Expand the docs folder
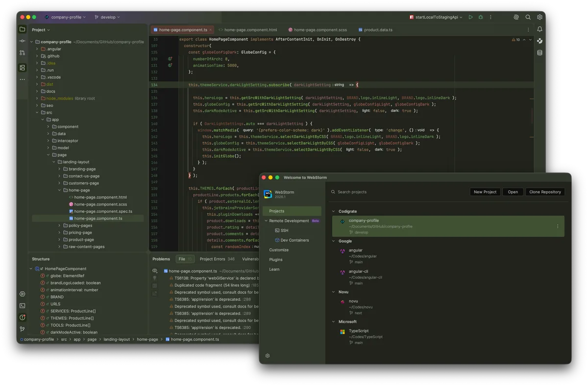The height and width of the screenshot is (386, 588). (x=37, y=91)
